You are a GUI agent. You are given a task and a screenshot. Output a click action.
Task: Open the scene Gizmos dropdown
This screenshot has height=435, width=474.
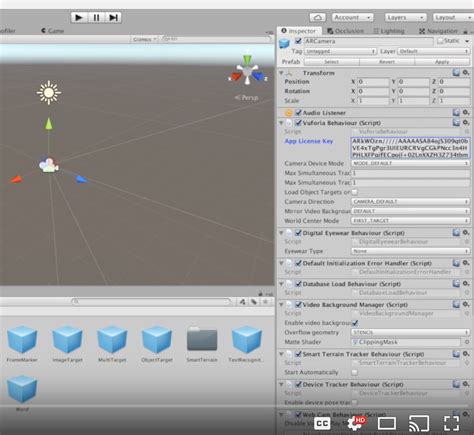pyautogui.click(x=144, y=39)
